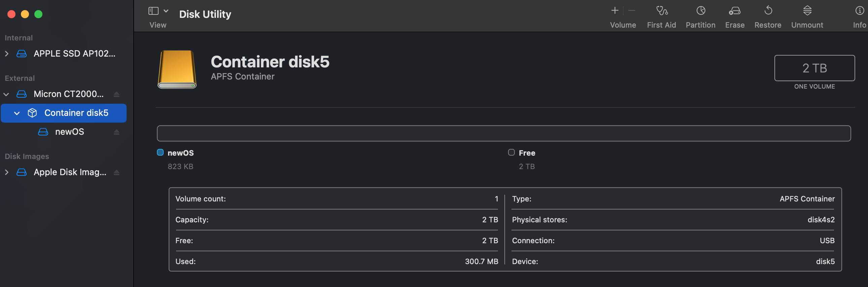Expand the APPLE SSD internal disk
Image resolution: width=868 pixels, height=287 pixels.
click(7, 54)
